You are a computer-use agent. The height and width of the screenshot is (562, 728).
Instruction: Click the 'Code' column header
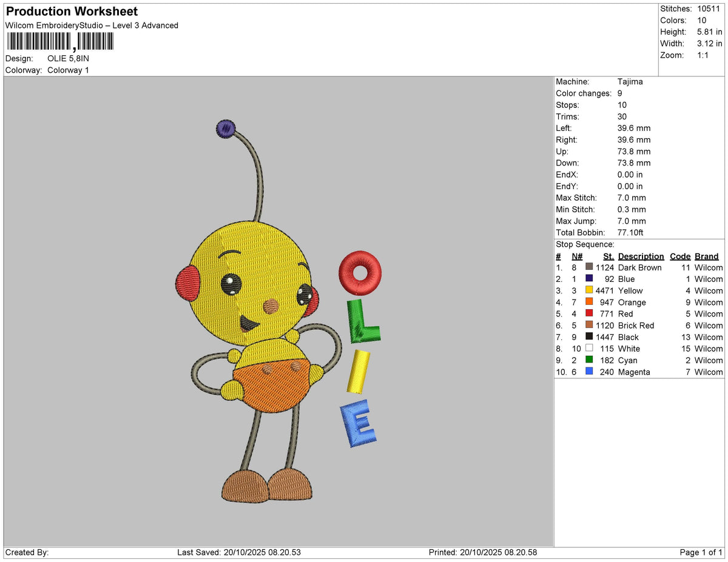[x=680, y=256]
